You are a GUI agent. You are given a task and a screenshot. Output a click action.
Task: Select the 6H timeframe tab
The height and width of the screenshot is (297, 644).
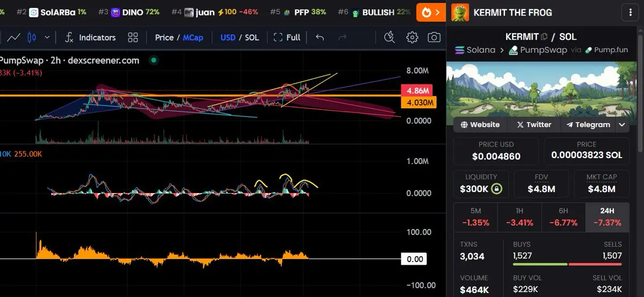tap(563, 217)
